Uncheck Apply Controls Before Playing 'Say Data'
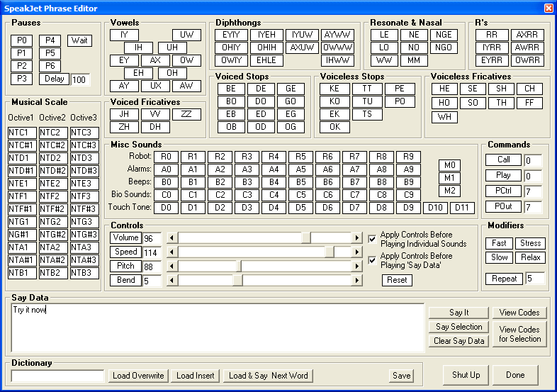 point(373,260)
